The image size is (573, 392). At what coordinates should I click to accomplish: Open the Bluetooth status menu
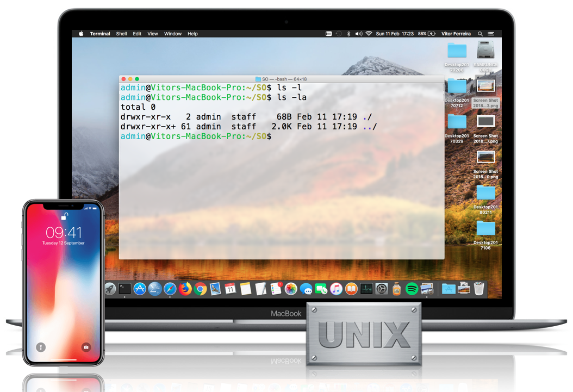(348, 34)
